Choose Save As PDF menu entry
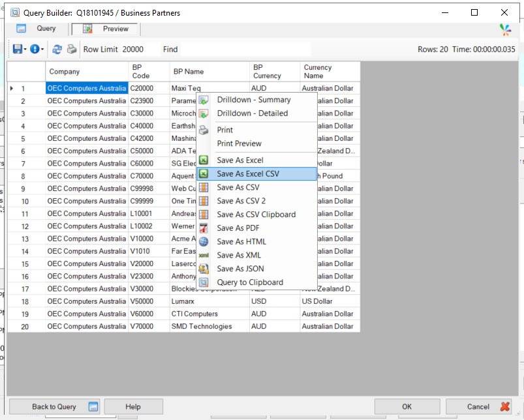The height and width of the screenshot is (420, 524). point(256,228)
